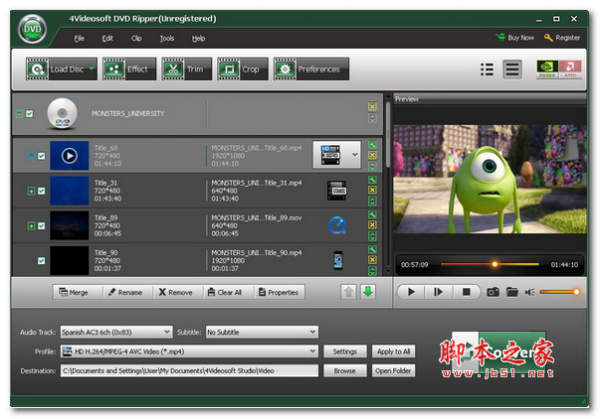Open the Tools menu
This screenshot has width=600, height=419.
pyautogui.click(x=167, y=38)
